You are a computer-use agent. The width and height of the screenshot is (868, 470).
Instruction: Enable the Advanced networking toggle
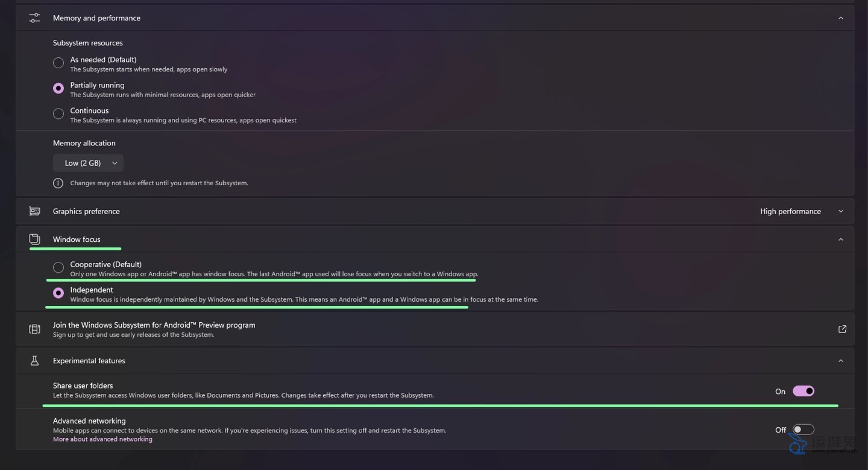[803, 430]
